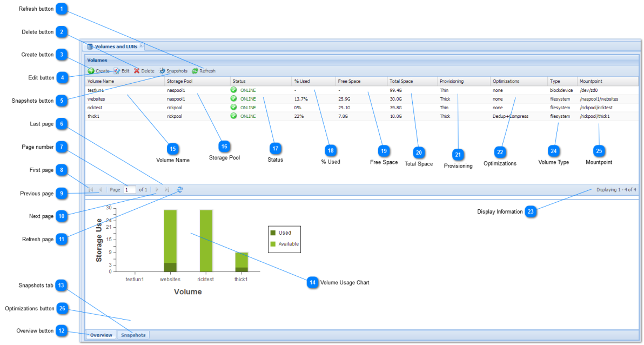Go to first page arrow icon

[91, 190]
